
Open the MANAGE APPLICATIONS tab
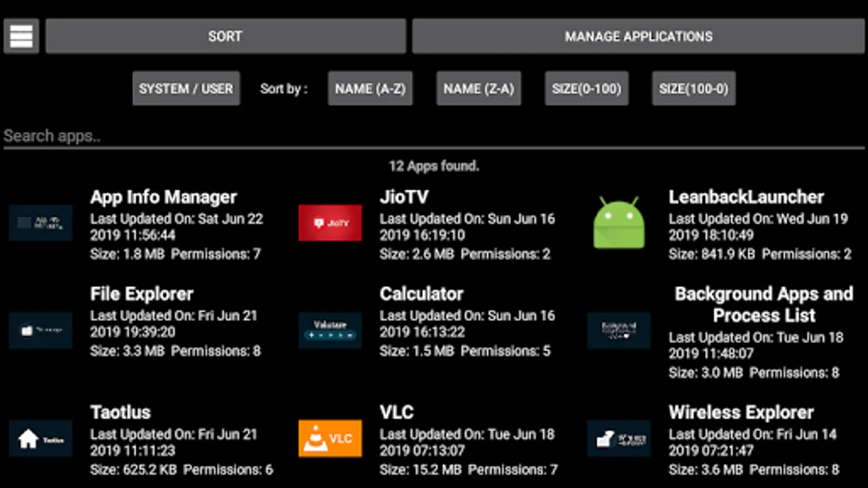[x=639, y=36]
